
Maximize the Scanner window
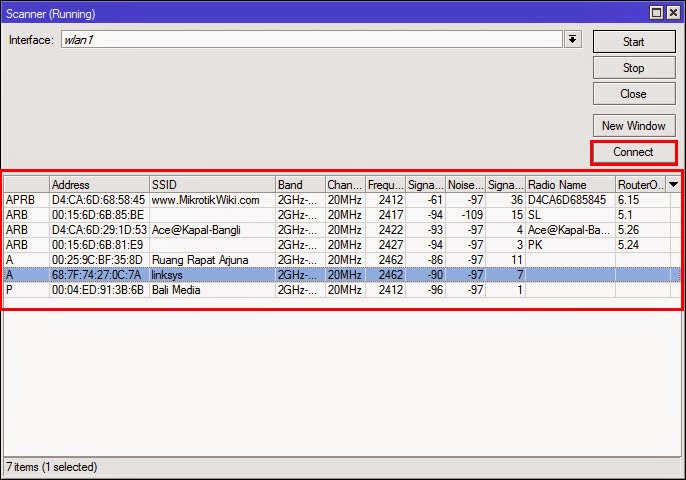pos(656,11)
